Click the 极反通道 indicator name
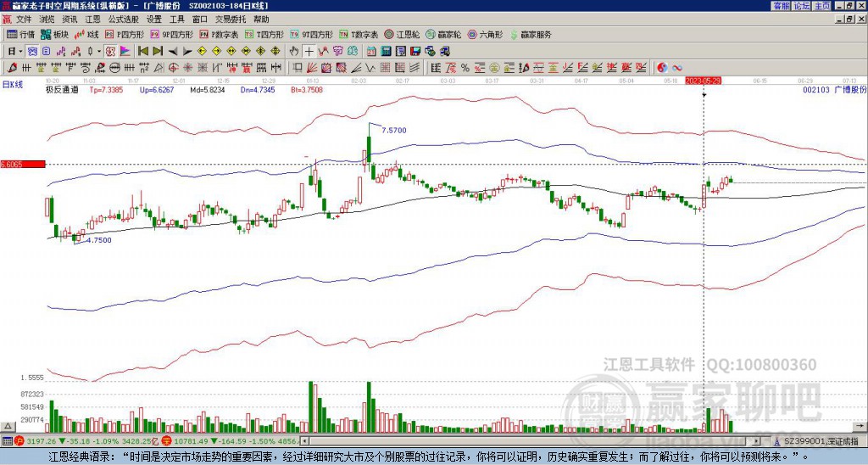Image resolution: width=868 pixels, height=465 pixels. [x=62, y=89]
